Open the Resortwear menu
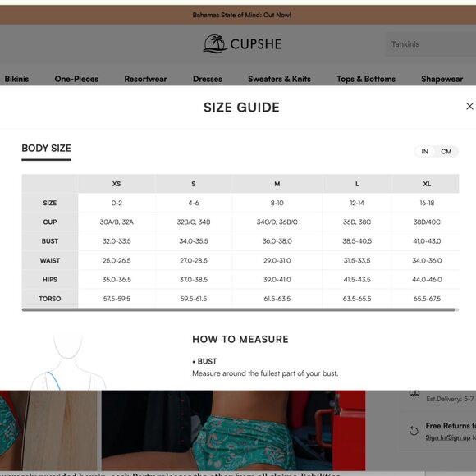476x476 pixels. click(145, 79)
